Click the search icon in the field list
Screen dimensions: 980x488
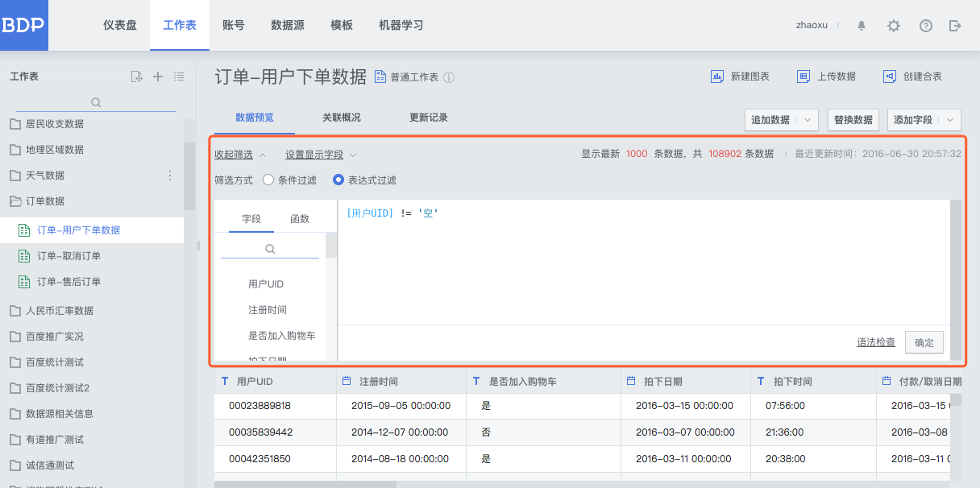[270, 250]
